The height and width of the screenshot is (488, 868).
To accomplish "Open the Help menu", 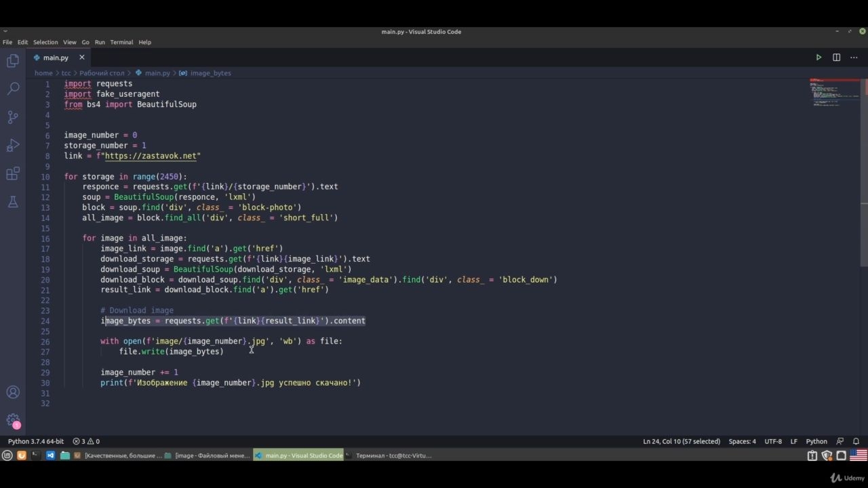I will 145,42.
